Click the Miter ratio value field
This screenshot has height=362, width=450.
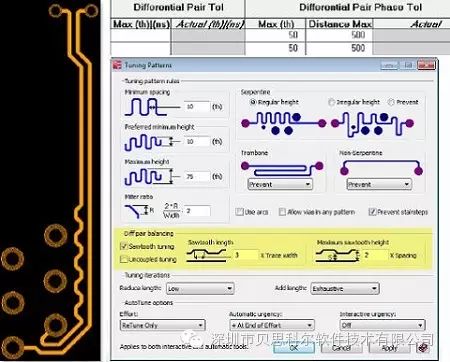click(197, 211)
